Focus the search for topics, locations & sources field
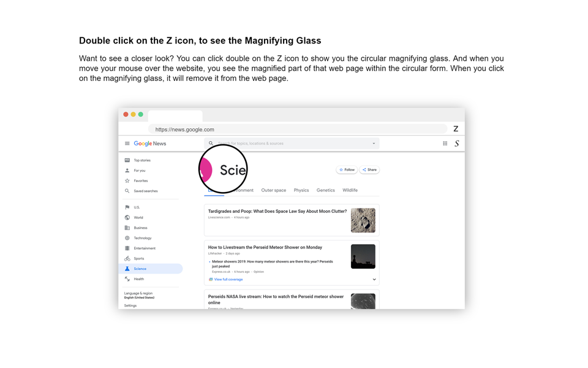 292,144
